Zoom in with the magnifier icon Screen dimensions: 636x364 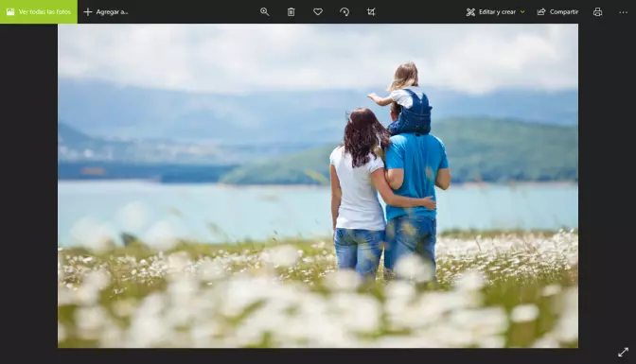[x=264, y=11]
